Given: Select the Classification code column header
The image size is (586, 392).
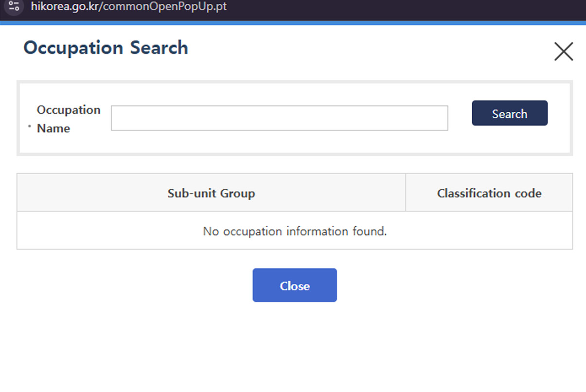Looking at the screenshot, I should coord(489,193).
